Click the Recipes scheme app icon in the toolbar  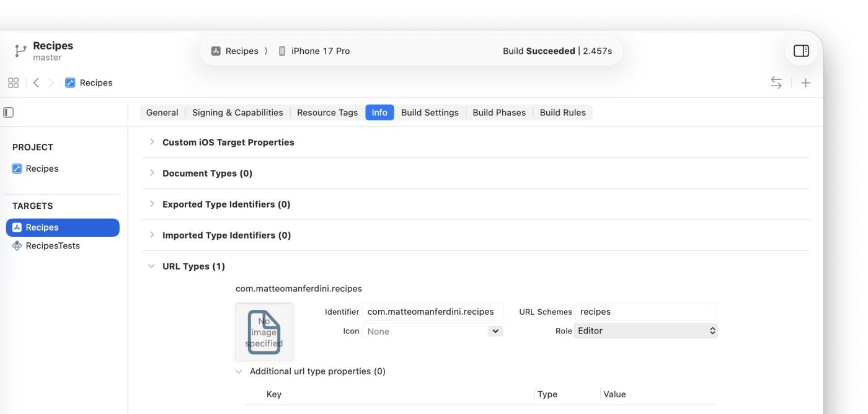pos(216,51)
